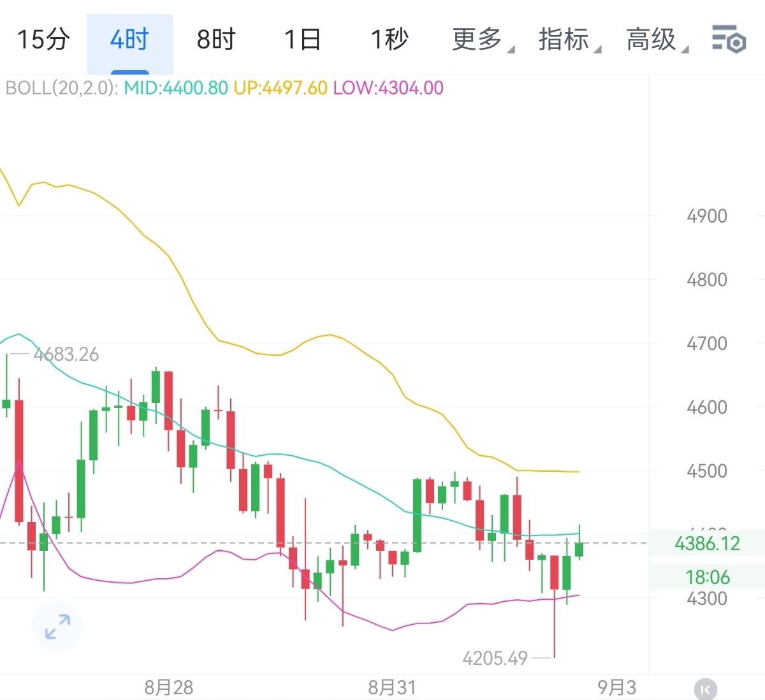Image resolution: width=765 pixels, height=700 pixels.
Task: Click the 4683.26 high price marker
Action: (x=66, y=354)
